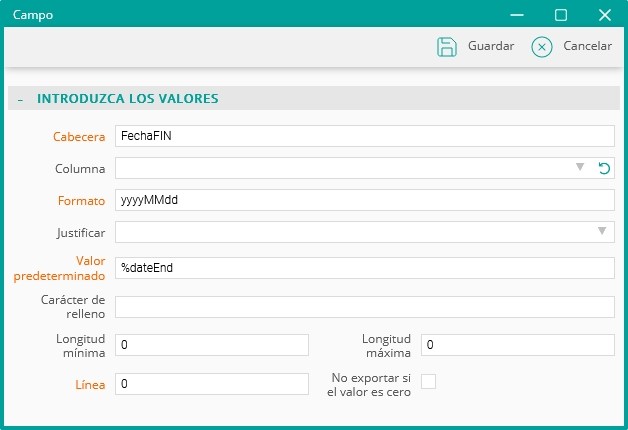Select the Valor predeterminado field with %dateEnd
628x430 pixels.
pos(364,268)
